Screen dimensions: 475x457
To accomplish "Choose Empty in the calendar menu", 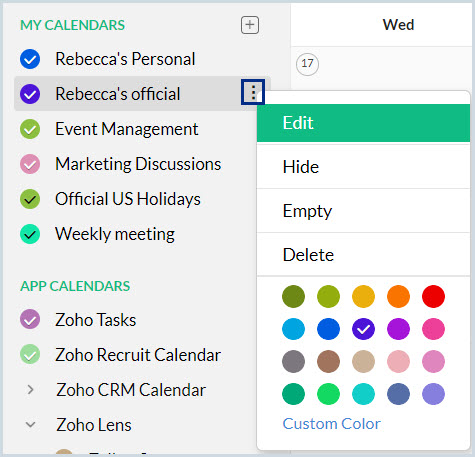I will point(363,211).
